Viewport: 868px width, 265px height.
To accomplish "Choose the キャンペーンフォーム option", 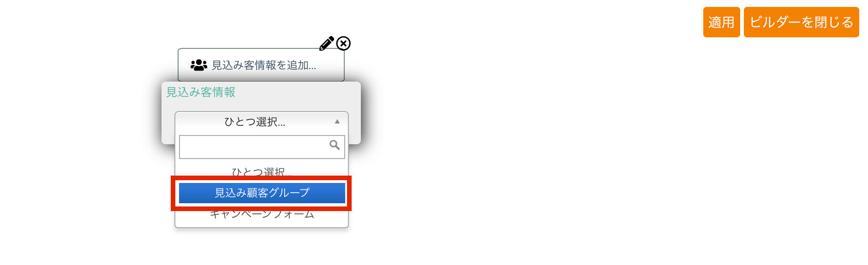I will (x=262, y=214).
